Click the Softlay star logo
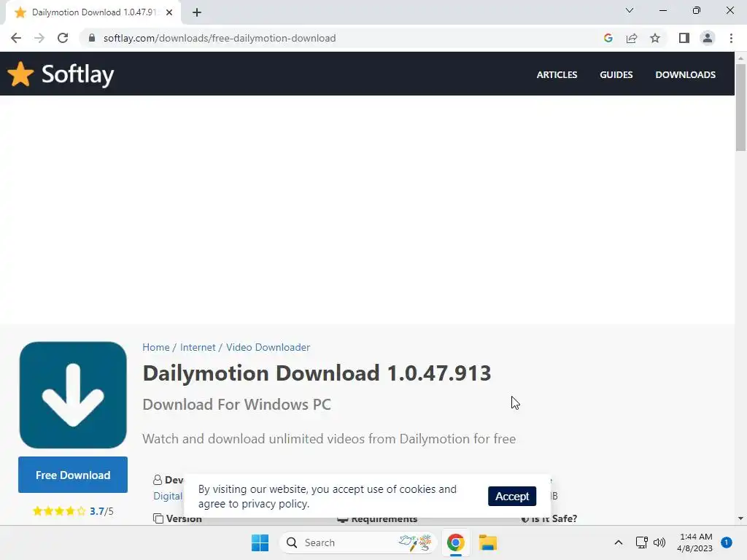Screen dimensions: 747x560 point(20,74)
